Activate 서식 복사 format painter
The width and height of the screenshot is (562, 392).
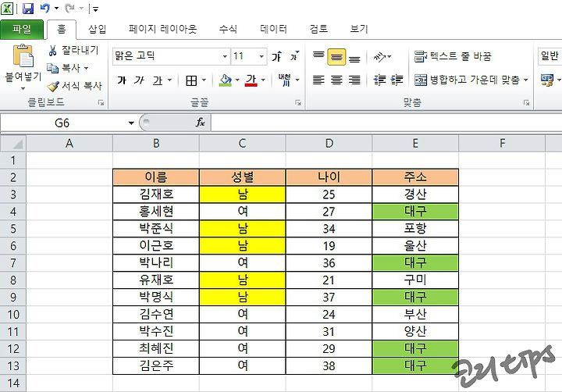75,86
